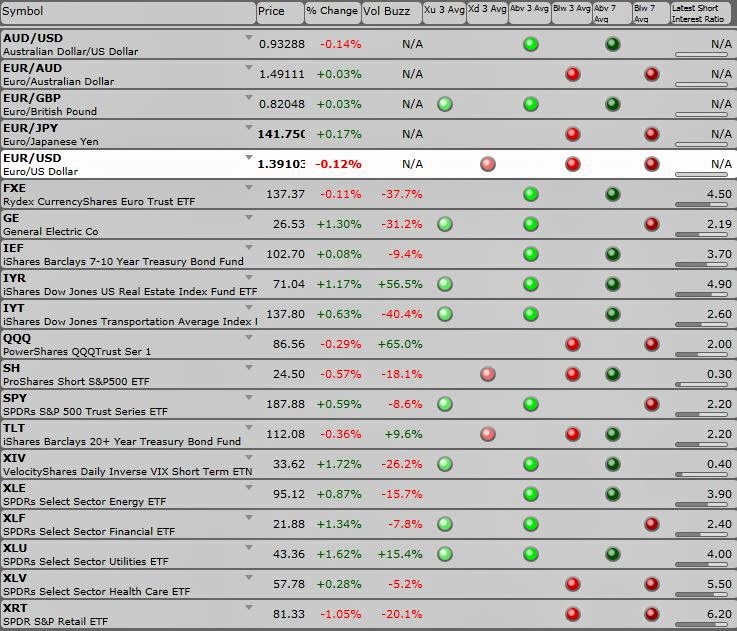Sort by Vol Buzz column header
Image resolution: width=737 pixels, height=631 pixels.
coord(392,12)
